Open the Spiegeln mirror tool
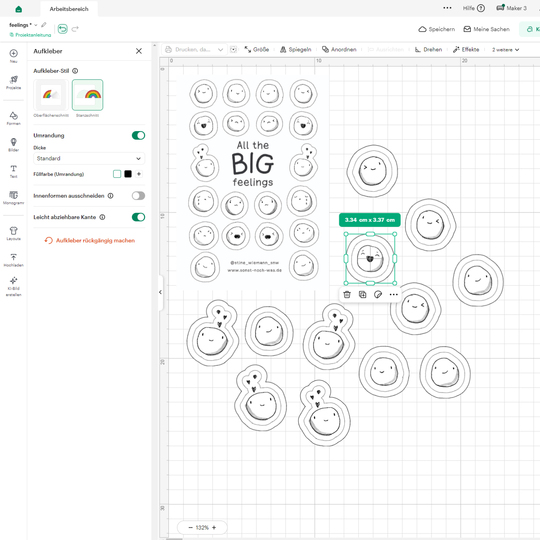The width and height of the screenshot is (540, 540). point(295,50)
